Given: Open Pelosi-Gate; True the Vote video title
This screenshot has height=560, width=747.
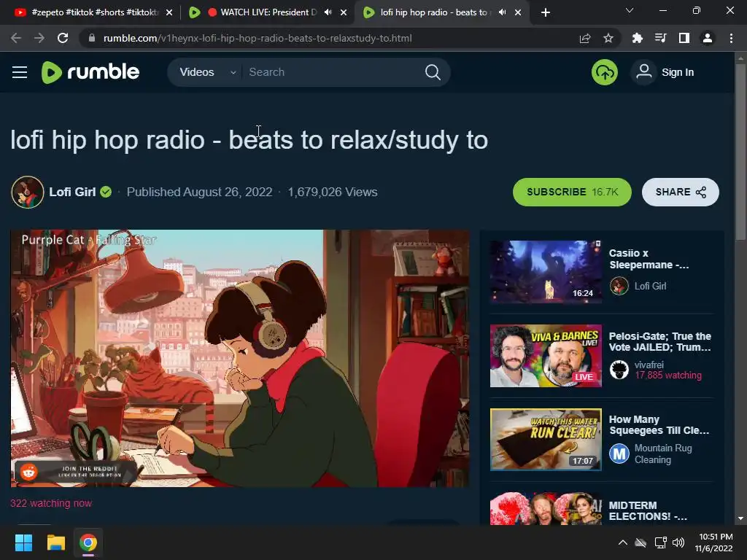Looking at the screenshot, I should point(659,341).
